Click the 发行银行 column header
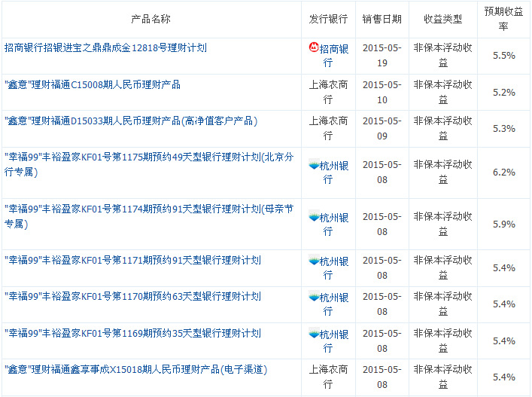 [x=328, y=19]
